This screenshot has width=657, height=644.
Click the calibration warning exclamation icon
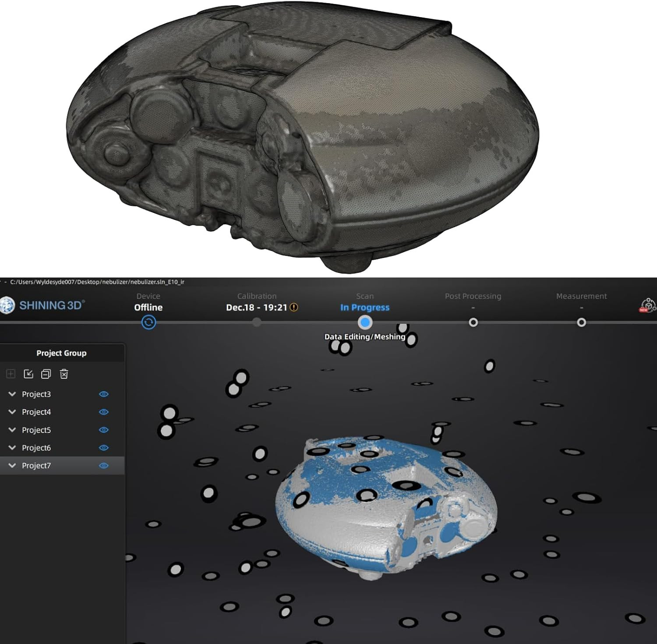tap(294, 307)
